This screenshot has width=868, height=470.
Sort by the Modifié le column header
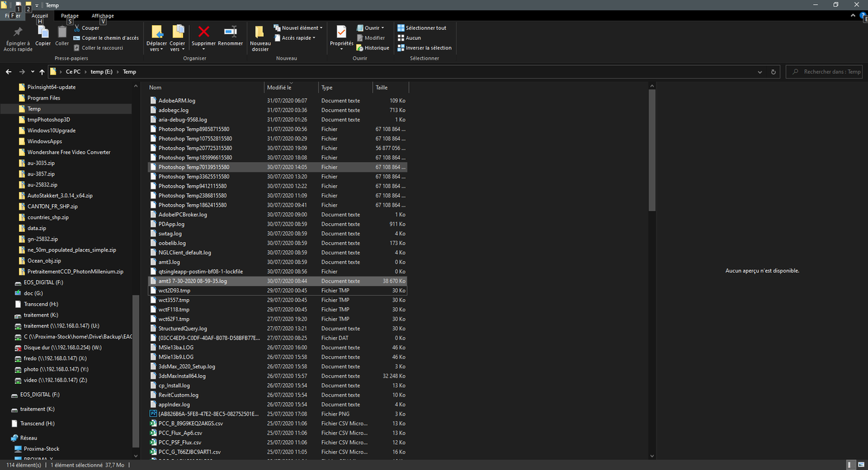[292, 87]
